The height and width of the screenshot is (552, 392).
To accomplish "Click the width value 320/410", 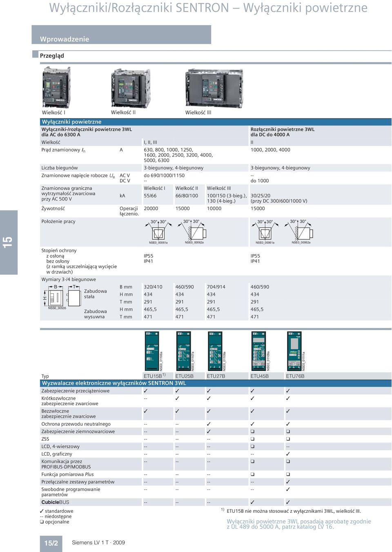I will click(153, 287).
